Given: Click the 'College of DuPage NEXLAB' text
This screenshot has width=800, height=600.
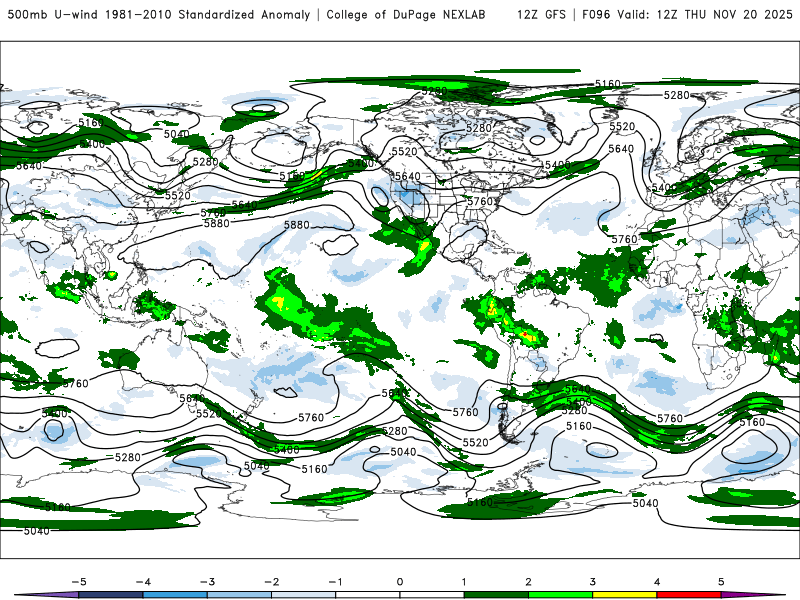Looking at the screenshot, I should [406, 15].
